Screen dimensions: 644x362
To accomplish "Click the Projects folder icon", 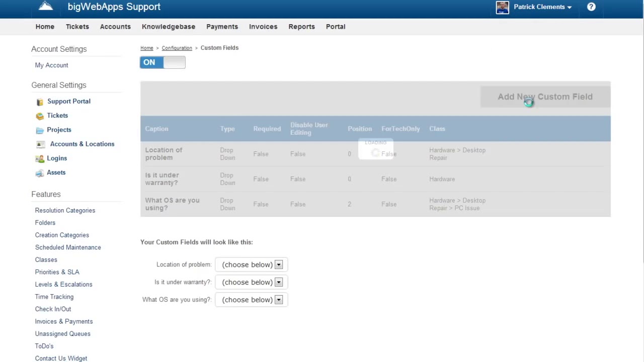I will point(40,130).
